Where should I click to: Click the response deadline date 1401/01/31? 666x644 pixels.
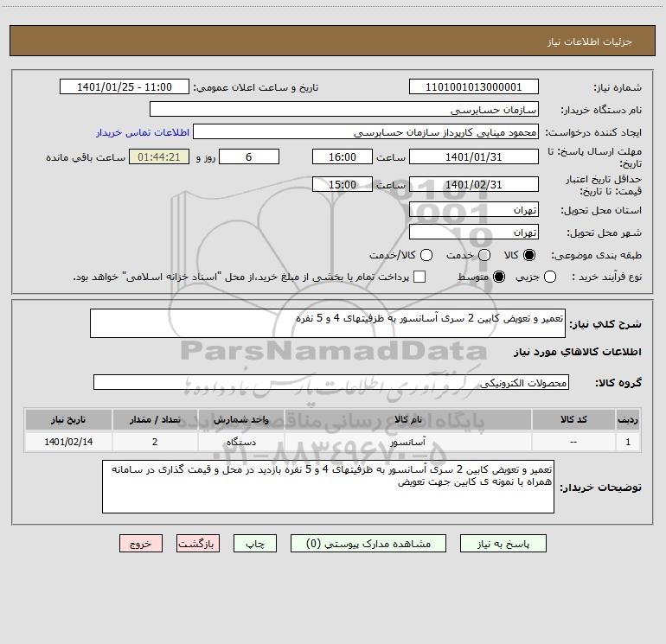tap(474, 157)
